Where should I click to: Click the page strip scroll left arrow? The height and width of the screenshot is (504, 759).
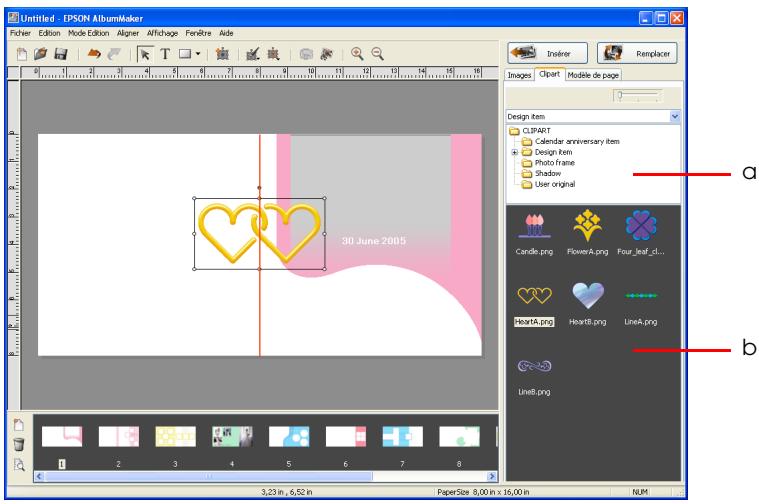[x=39, y=476]
